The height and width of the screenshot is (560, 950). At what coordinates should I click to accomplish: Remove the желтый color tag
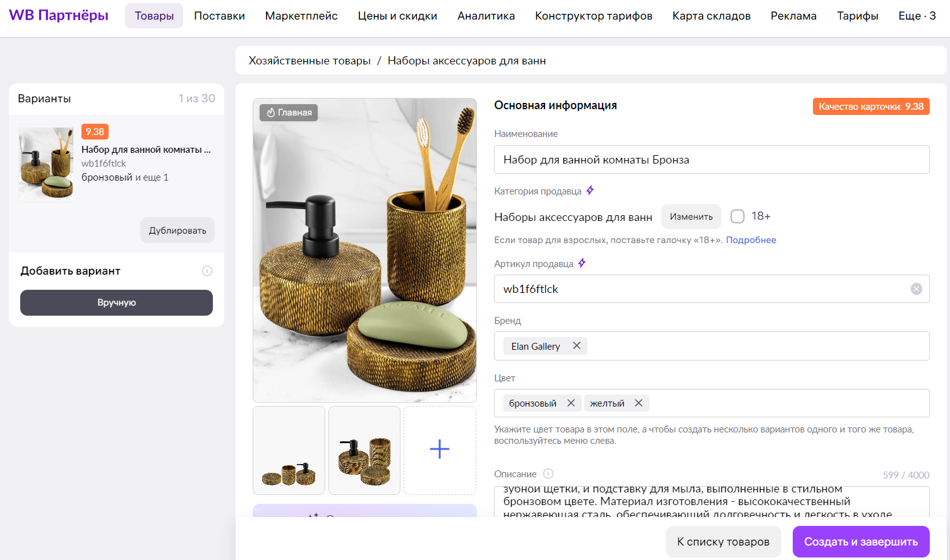click(x=638, y=403)
